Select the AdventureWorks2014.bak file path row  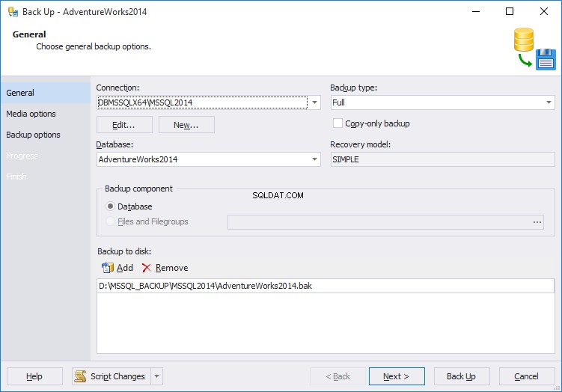326,286
